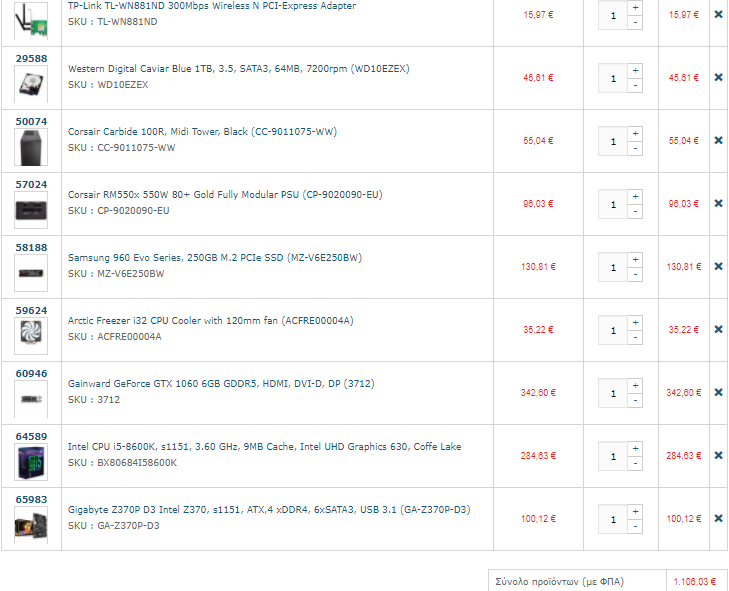Click the CPU cooler fan thumbnail 59624
The image size is (729, 591).
pyautogui.click(x=31, y=336)
